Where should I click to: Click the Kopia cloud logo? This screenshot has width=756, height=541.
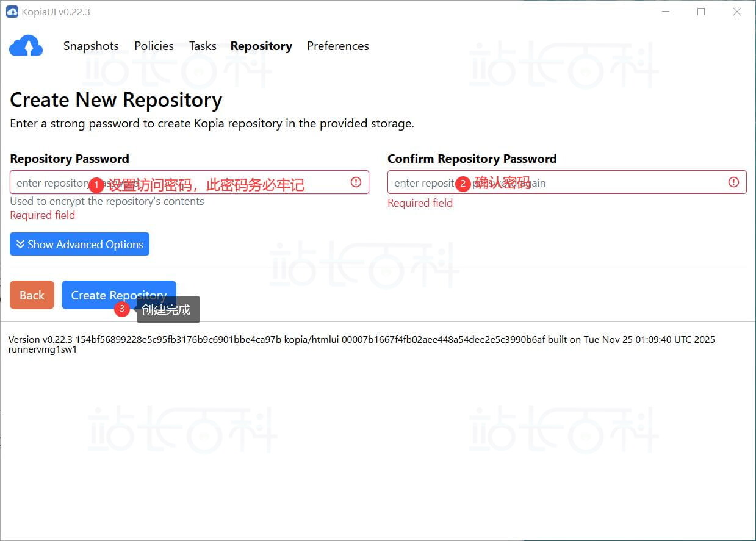[26, 46]
